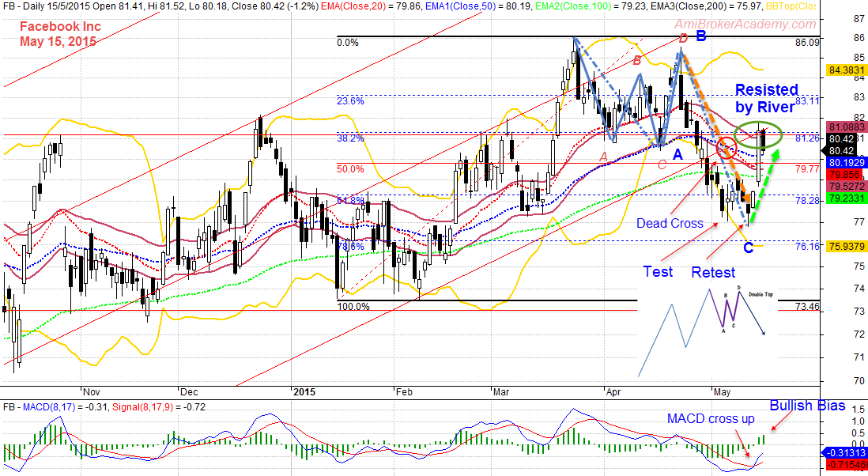Click the '78.6%' Fibonacci level label

click(x=351, y=247)
